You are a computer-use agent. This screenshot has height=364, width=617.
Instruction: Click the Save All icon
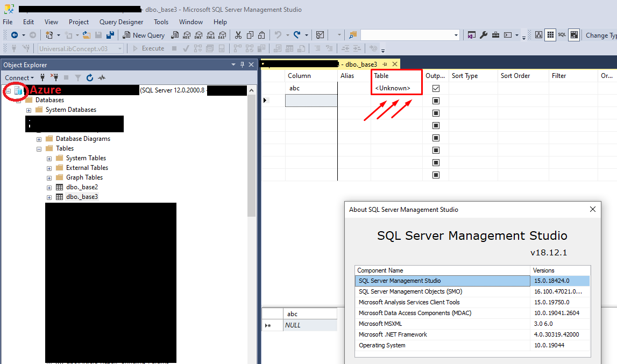point(110,35)
